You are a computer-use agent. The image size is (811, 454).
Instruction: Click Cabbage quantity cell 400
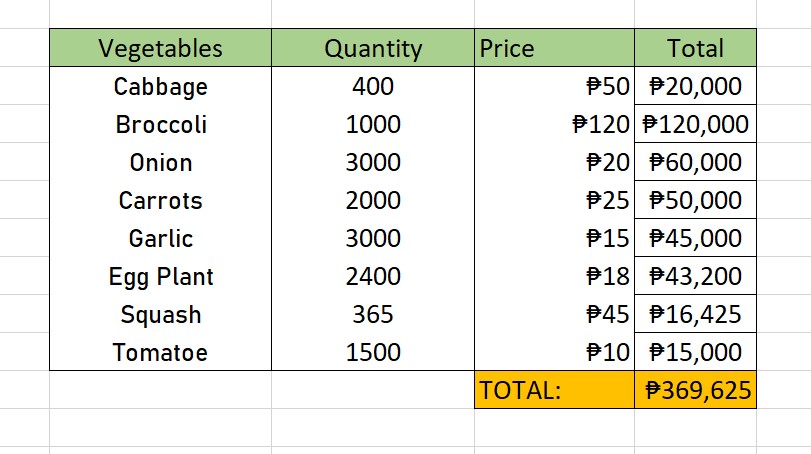point(373,87)
